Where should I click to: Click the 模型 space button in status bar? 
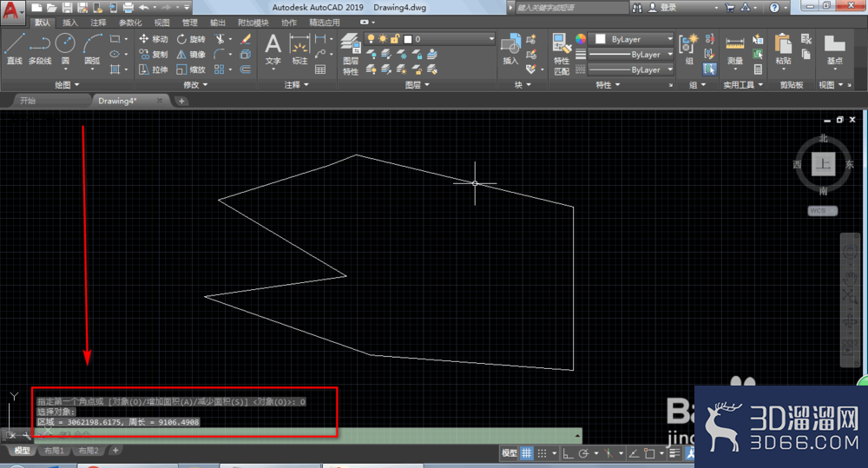[509, 453]
